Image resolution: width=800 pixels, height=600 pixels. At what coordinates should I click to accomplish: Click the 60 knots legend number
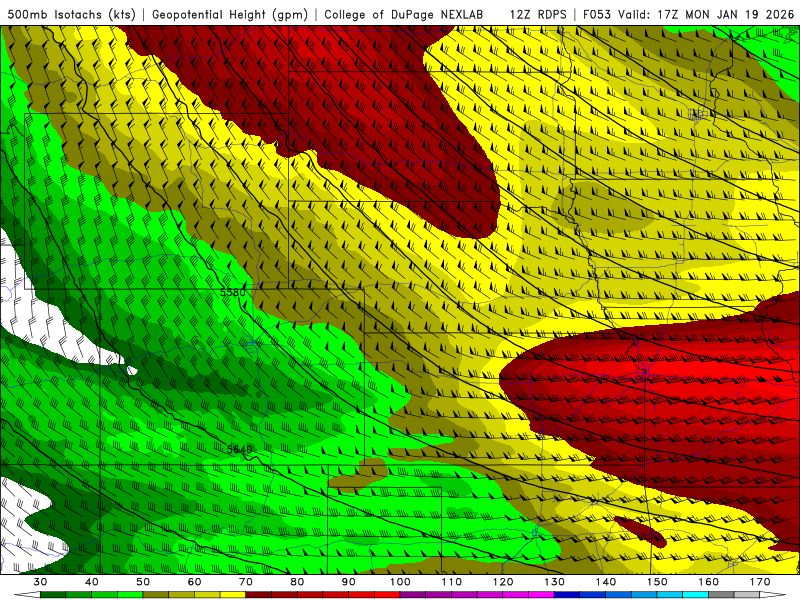[x=194, y=582]
